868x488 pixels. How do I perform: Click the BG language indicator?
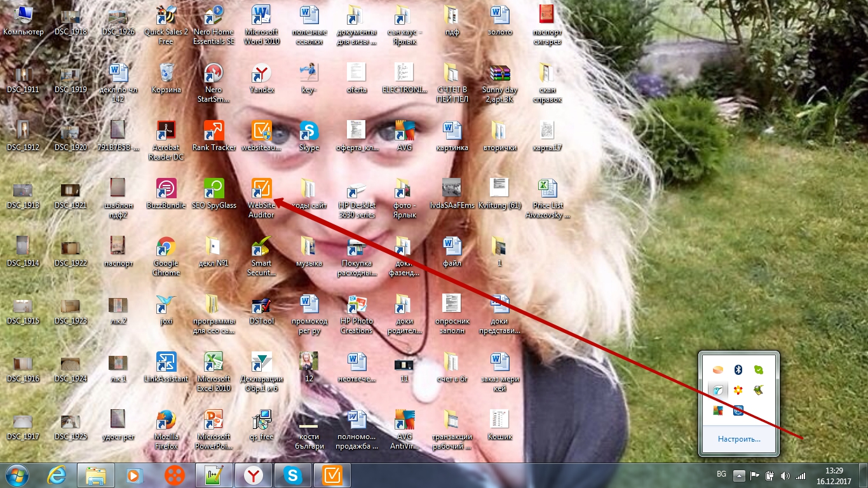(721, 474)
